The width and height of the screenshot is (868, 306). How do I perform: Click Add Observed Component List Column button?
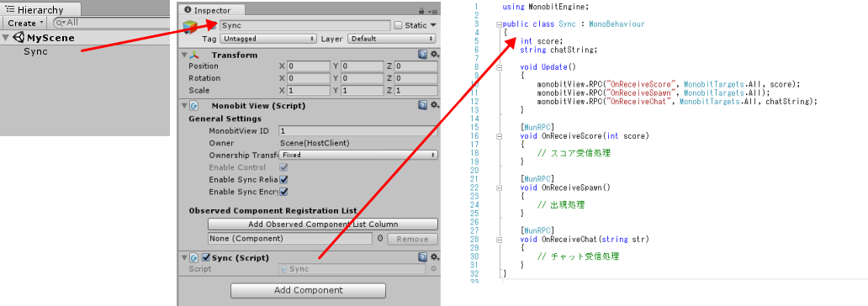(323, 224)
